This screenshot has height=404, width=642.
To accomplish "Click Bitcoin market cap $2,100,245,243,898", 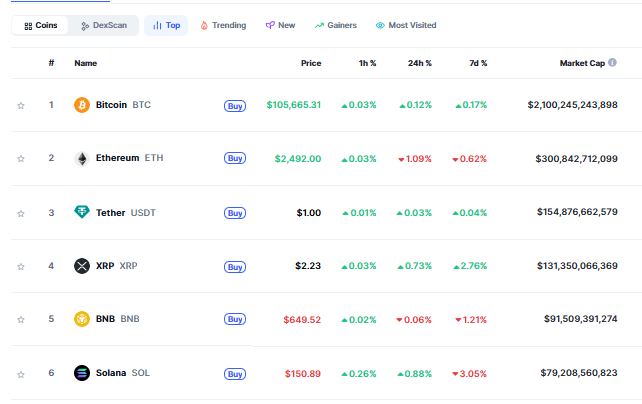I will click(572, 105).
